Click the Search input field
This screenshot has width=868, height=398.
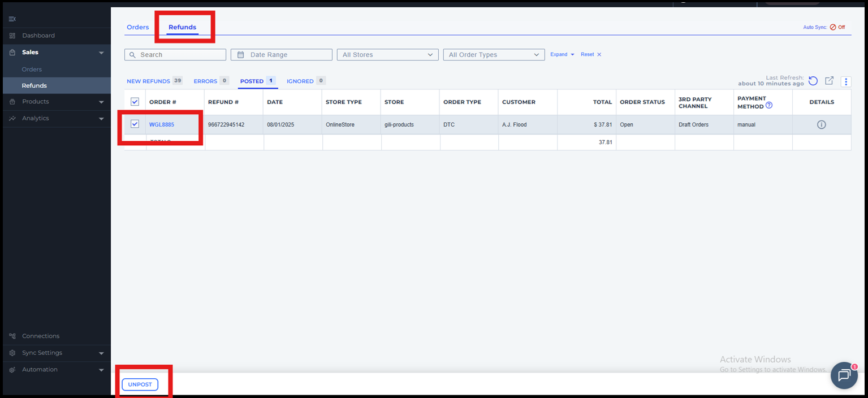tap(175, 55)
